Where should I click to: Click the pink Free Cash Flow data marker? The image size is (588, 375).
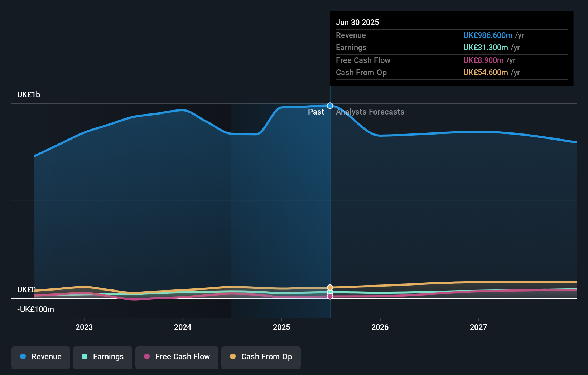tap(330, 297)
